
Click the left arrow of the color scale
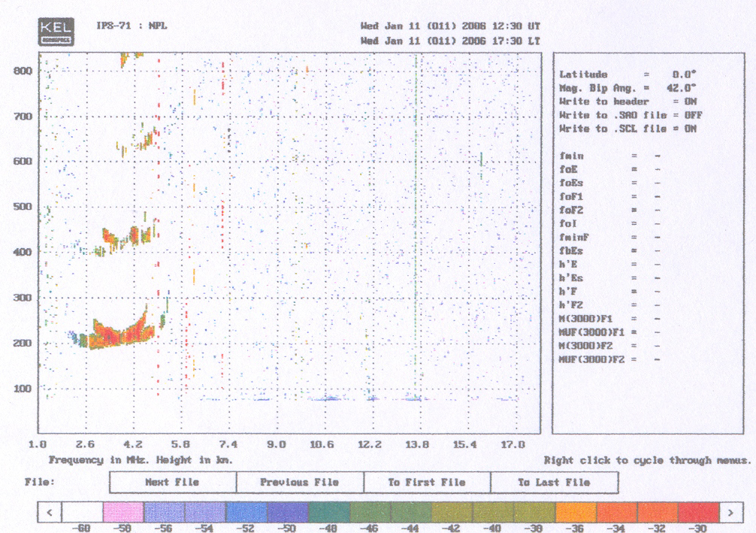tap(50, 513)
